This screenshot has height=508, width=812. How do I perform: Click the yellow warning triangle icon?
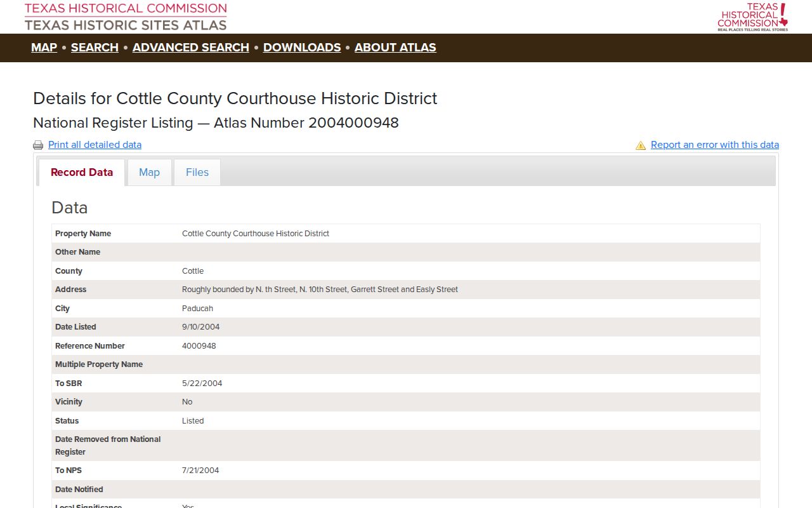[x=641, y=145]
